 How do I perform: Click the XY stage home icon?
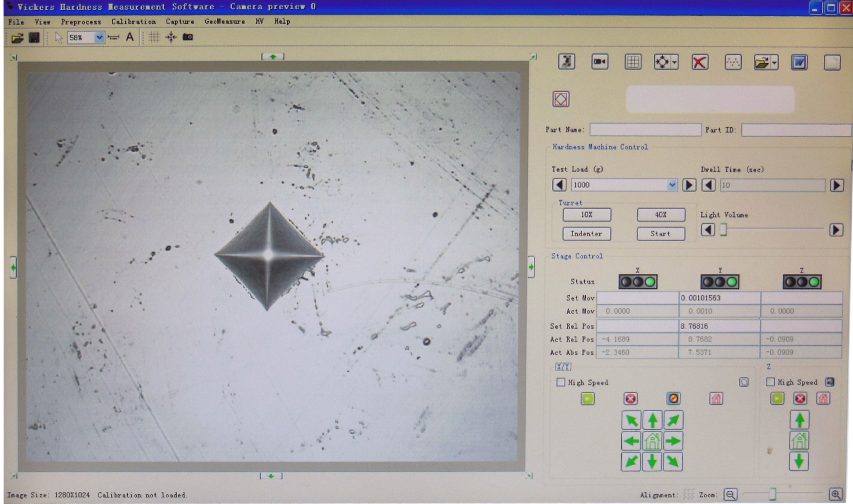point(652,441)
